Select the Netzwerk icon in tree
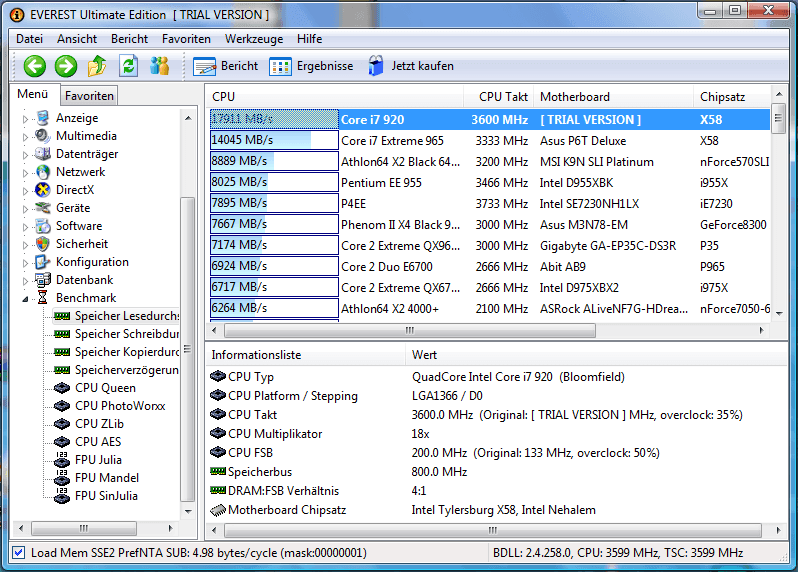Image resolution: width=798 pixels, height=572 pixels. (43, 172)
